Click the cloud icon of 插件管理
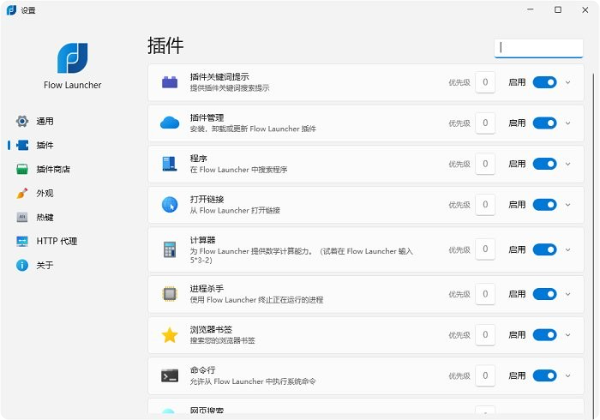This screenshot has height=420, width=600. (x=170, y=123)
